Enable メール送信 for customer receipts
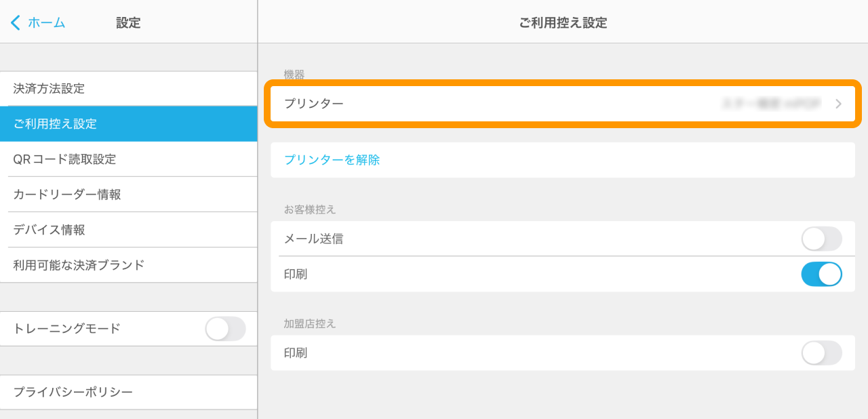868x419 pixels. pos(821,239)
